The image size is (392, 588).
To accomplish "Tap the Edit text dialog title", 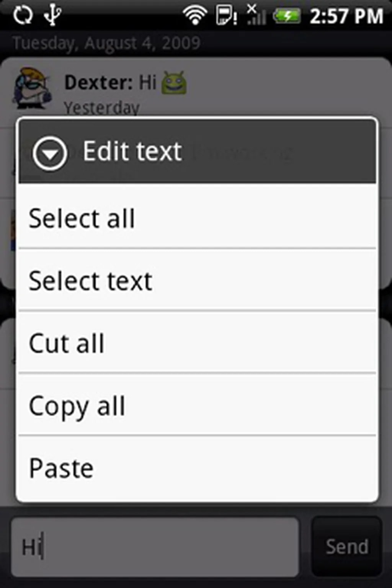I will click(x=132, y=151).
